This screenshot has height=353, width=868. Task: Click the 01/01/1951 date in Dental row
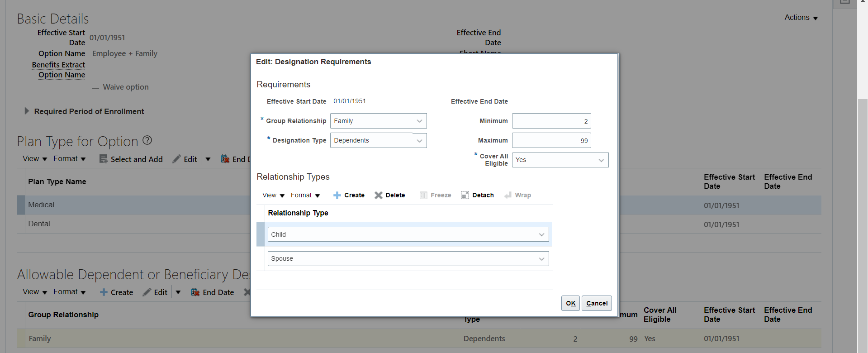pos(721,224)
